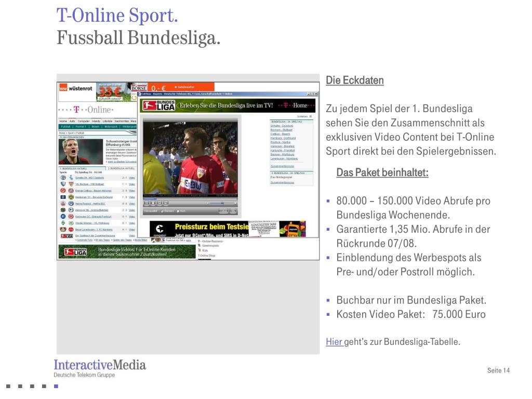Image resolution: width=532 pixels, height=399 pixels.
Task: Click the Bayern München club logo
Action: [x=71, y=191]
